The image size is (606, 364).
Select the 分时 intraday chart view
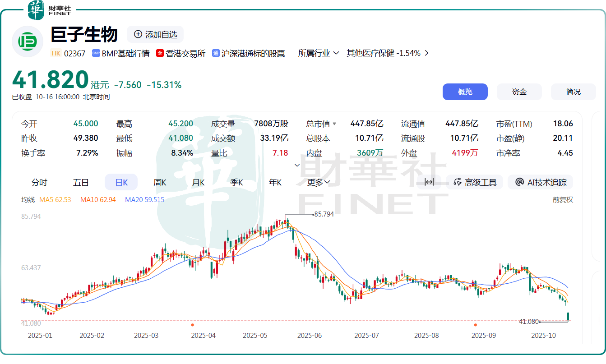39,182
